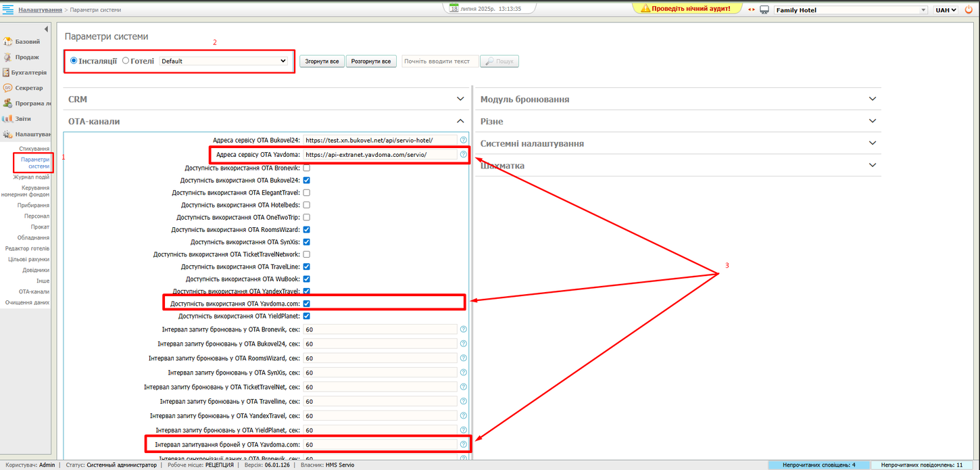Open the Секретар sidebar section icon
980x470 pixels.
point(7,88)
